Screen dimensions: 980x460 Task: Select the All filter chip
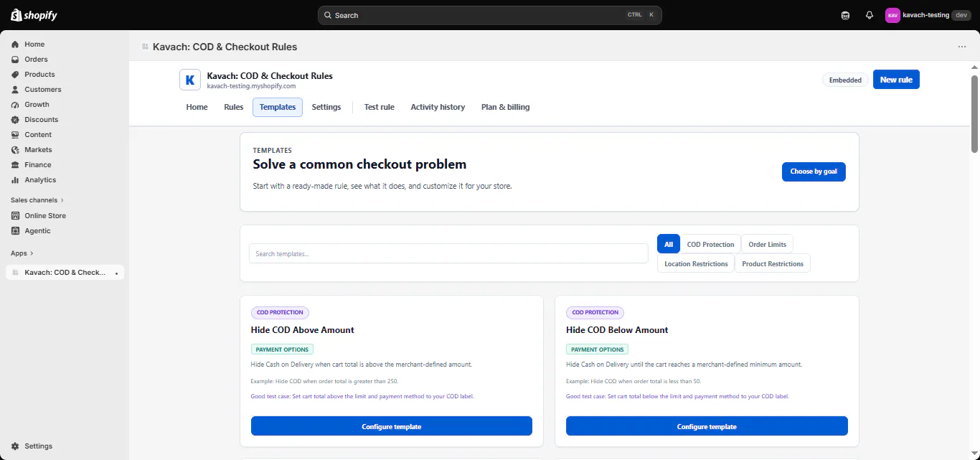669,244
